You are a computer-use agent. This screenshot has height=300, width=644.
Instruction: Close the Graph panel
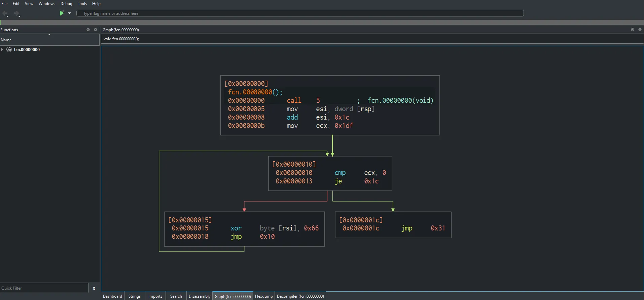(640, 30)
